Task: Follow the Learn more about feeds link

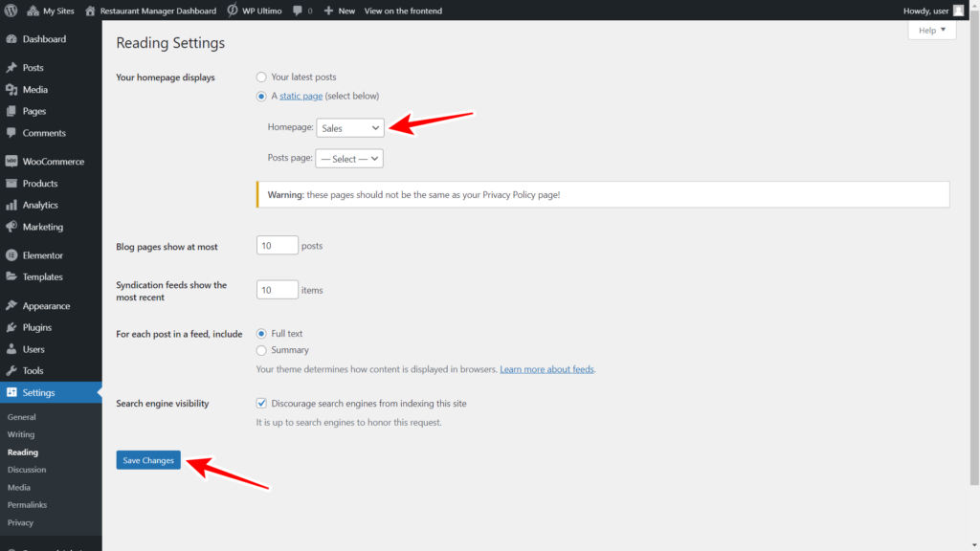Action: tap(546, 368)
